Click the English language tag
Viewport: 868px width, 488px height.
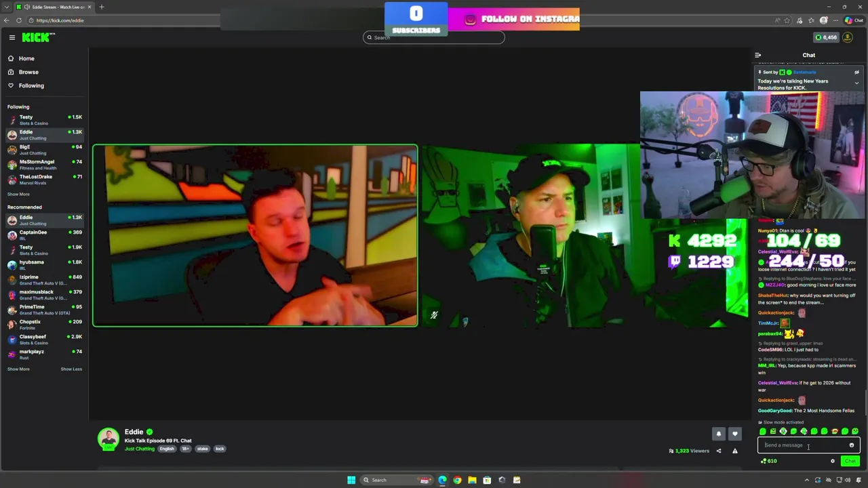click(167, 449)
